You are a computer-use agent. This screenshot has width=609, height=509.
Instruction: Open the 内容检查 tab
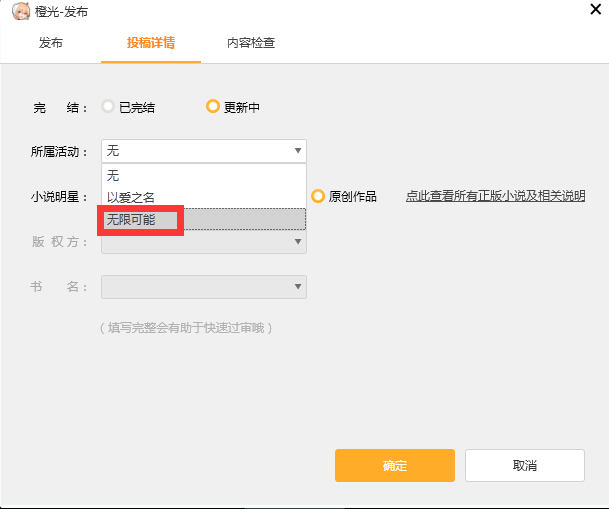click(251, 43)
